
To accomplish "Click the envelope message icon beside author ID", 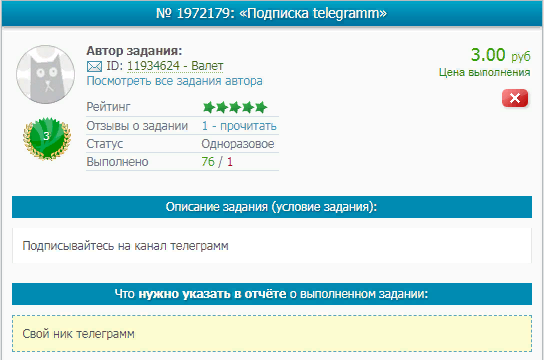I will click(94, 66).
